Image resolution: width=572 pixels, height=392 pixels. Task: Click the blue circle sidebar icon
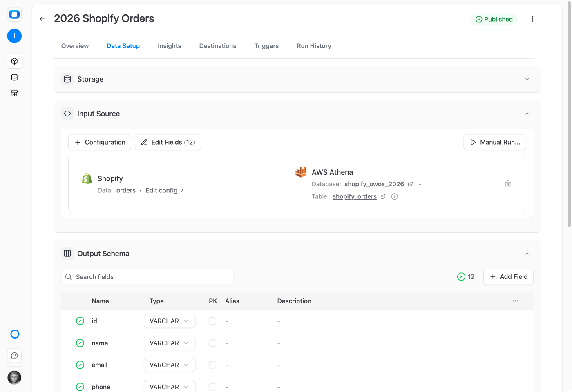(x=15, y=334)
